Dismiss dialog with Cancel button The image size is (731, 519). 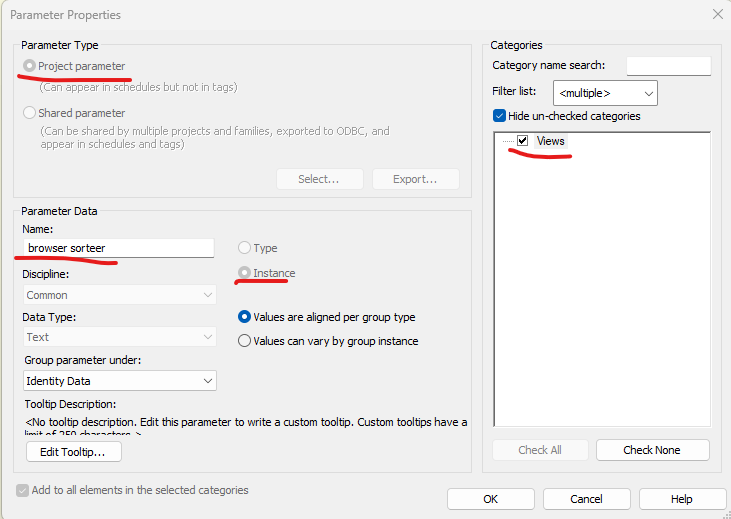tap(586, 499)
